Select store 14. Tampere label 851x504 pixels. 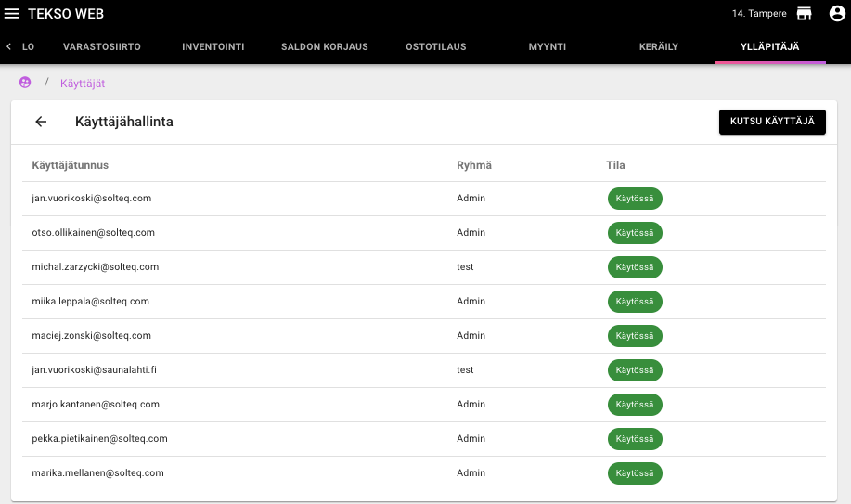tap(759, 14)
